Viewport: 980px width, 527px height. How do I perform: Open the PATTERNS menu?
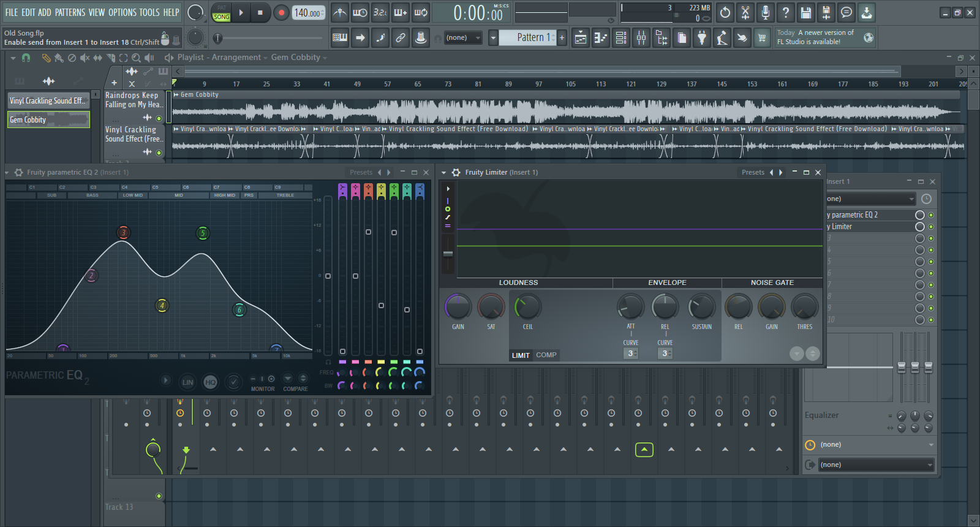coord(70,12)
